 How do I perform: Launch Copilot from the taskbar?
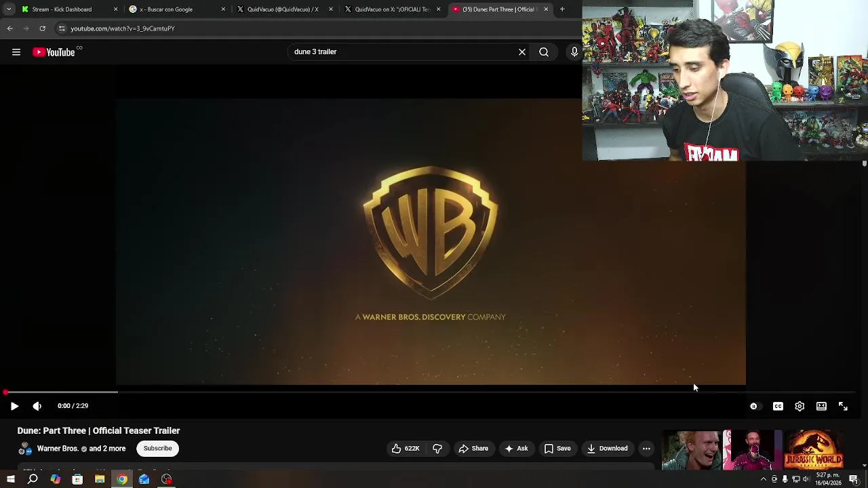click(55, 480)
